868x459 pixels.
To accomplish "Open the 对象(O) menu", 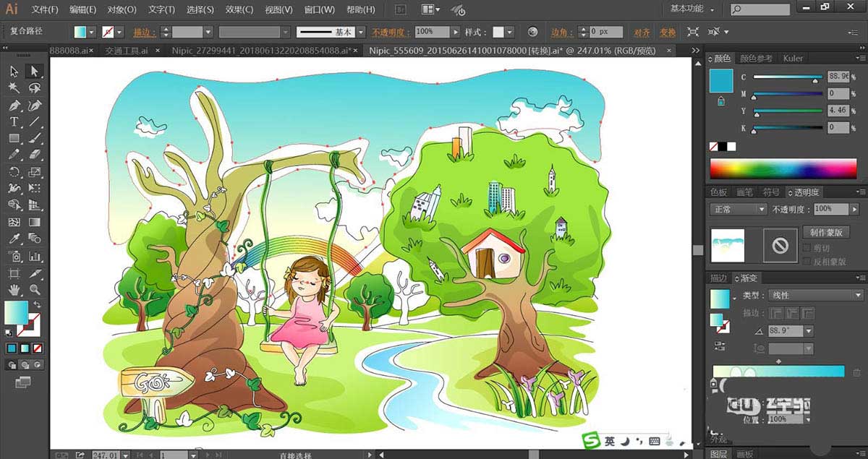I will 122,9.
